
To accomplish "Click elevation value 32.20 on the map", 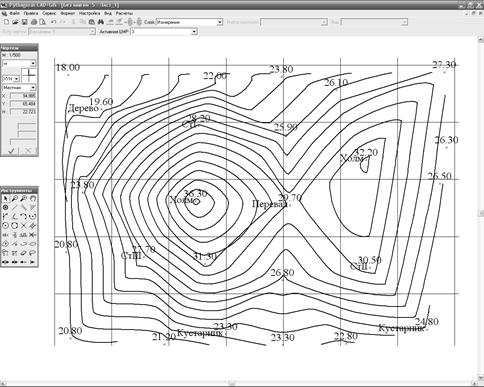I will (366, 152).
